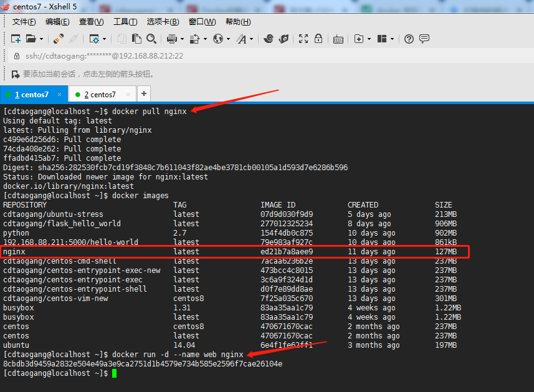Open the 文件(F) menu
The width and height of the screenshot is (534, 392).
(x=24, y=22)
